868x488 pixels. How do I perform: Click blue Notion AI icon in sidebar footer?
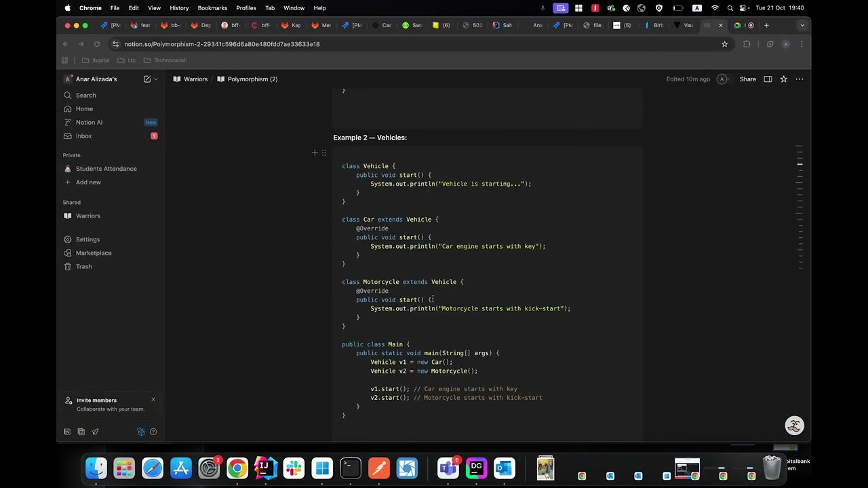coord(141,432)
